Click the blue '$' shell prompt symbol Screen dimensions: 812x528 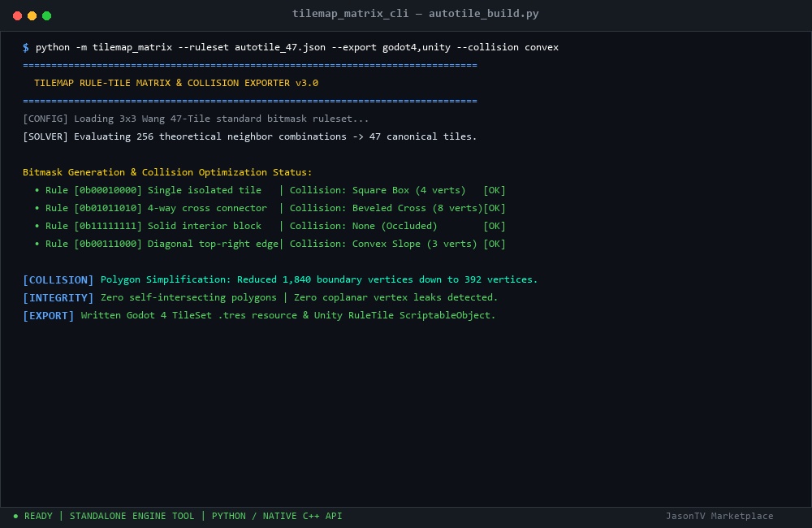(26, 47)
